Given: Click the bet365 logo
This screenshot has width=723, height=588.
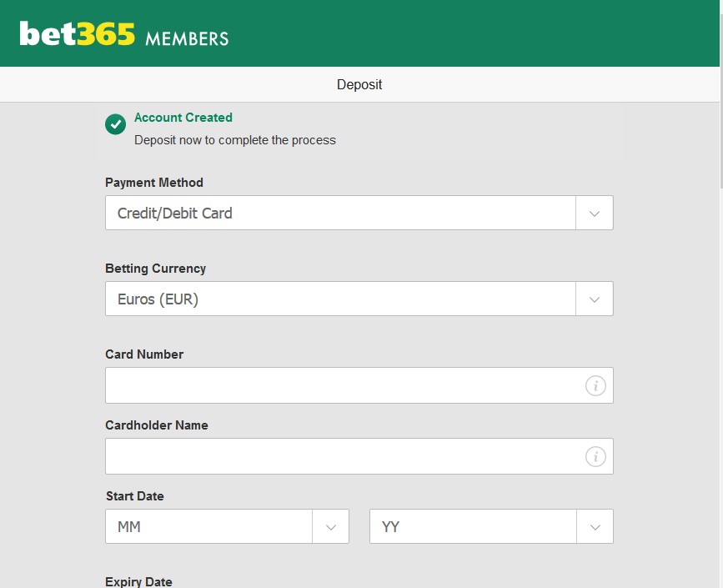Looking at the screenshot, I should tap(77, 34).
